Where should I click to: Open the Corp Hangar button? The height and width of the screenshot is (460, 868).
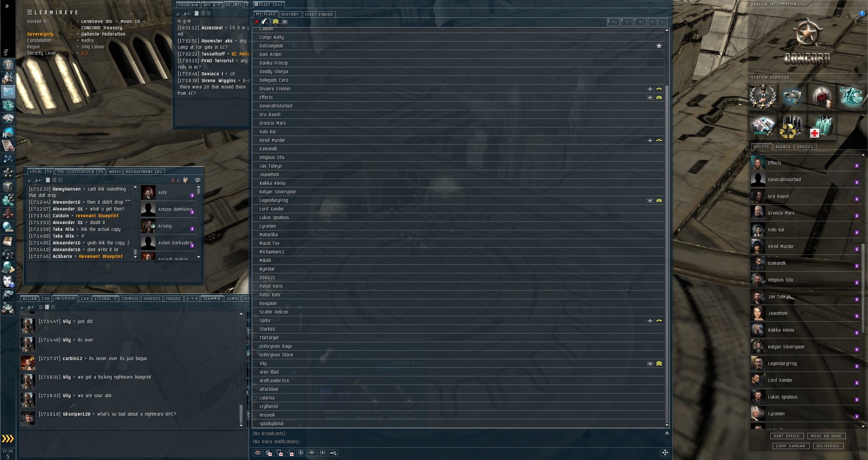[x=791, y=446]
